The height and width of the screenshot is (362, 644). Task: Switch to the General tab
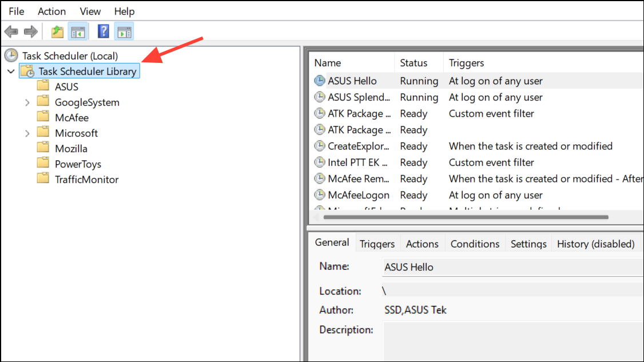pos(332,242)
